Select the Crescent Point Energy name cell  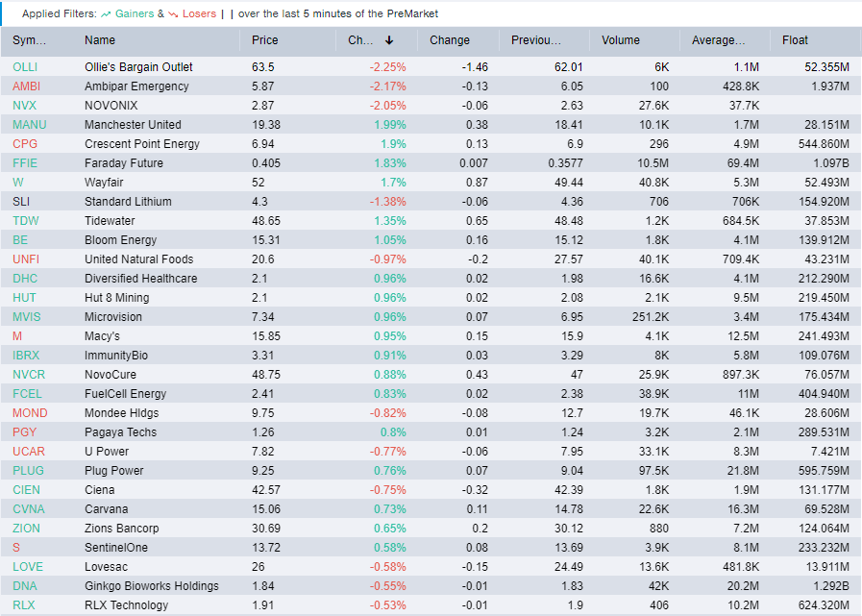pyautogui.click(x=142, y=144)
